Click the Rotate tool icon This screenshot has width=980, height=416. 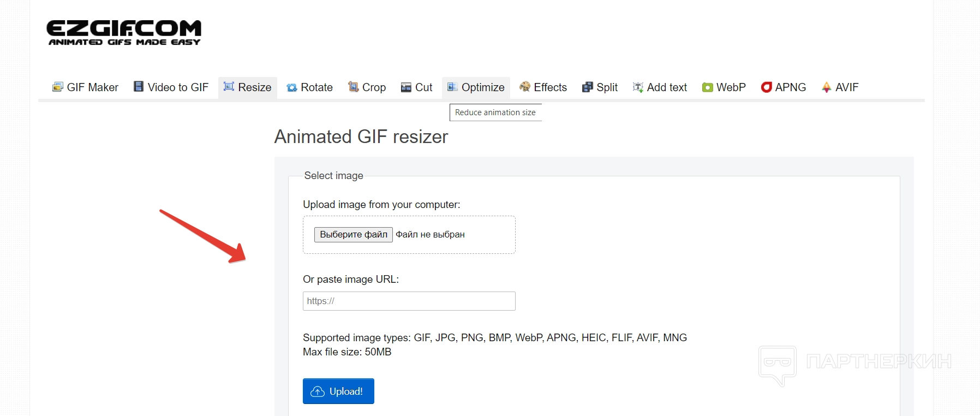click(x=292, y=87)
